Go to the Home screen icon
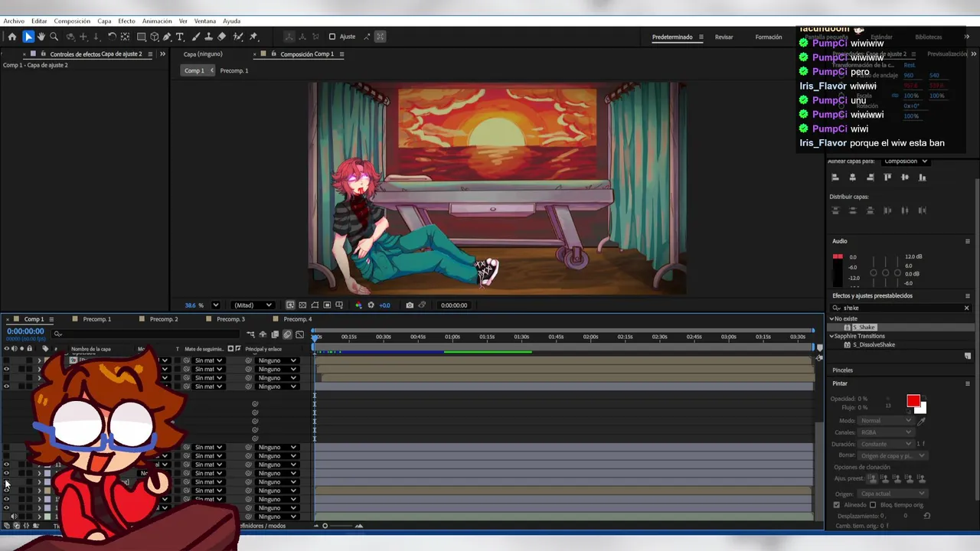The height and width of the screenshot is (551, 980). [12, 37]
